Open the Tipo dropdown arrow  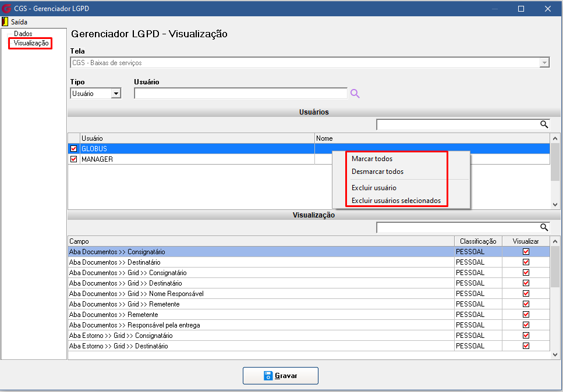pyautogui.click(x=116, y=94)
